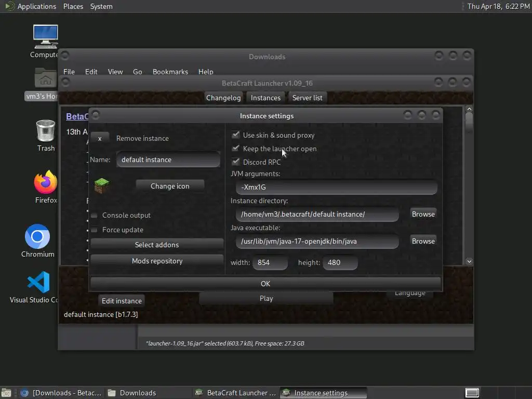532x399 pixels.
Task: Open Go menu in Downloads window
Action: coord(137,72)
